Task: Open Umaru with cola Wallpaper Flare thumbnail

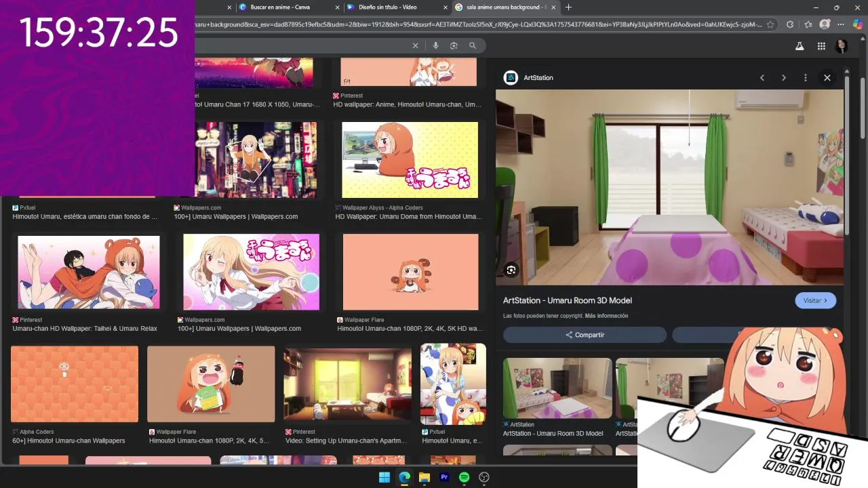Action: pyautogui.click(x=211, y=384)
